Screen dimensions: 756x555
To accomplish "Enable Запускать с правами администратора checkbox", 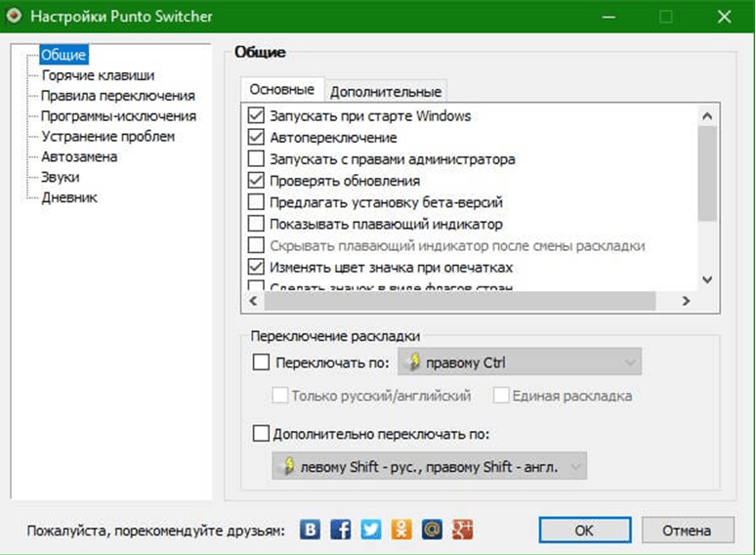I will coord(257,159).
